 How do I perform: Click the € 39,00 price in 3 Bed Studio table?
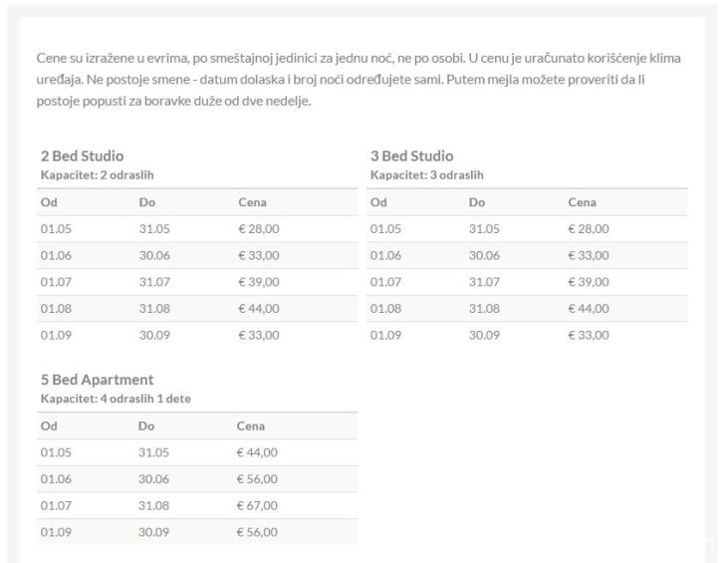point(589,282)
